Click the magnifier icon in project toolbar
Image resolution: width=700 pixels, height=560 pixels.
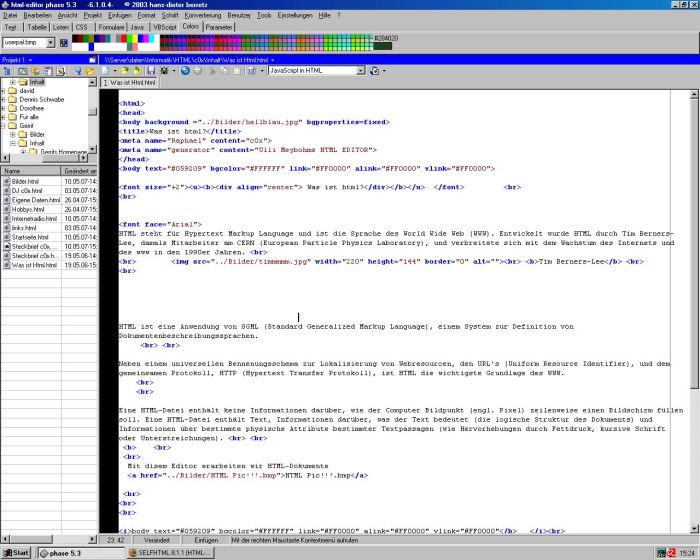point(61,72)
